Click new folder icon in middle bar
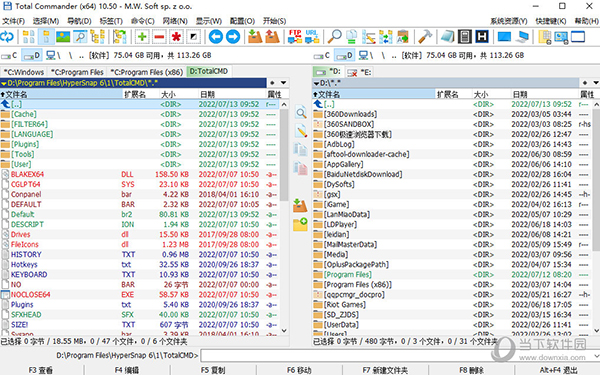The width and height of the screenshot is (600, 375). pos(300,224)
